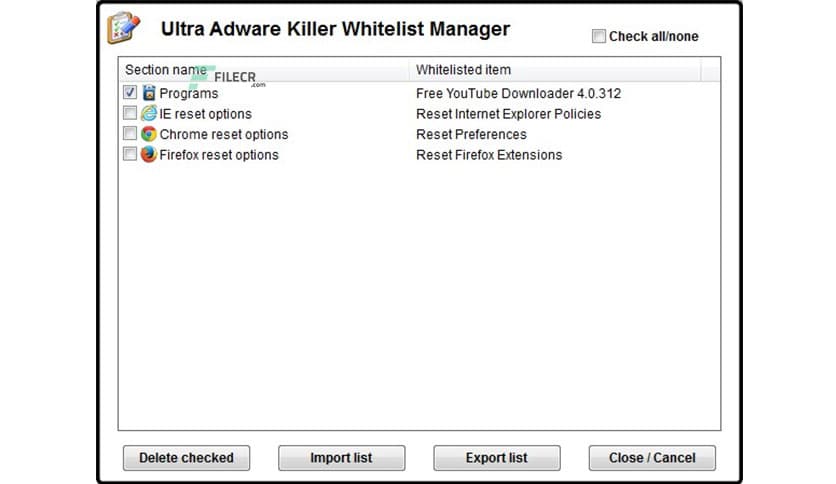Select the Reset Preferences entry
Viewport: 836px width, 484px height.
(x=471, y=134)
